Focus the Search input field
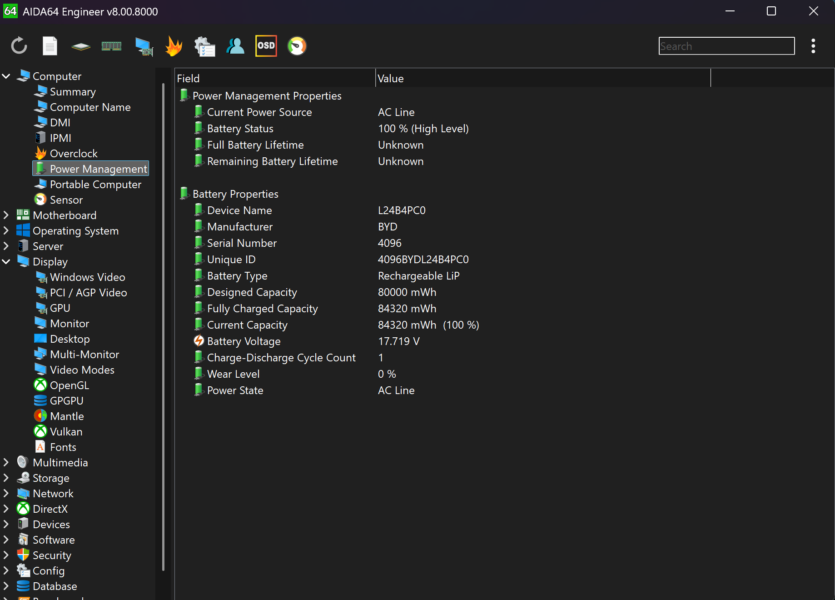The width and height of the screenshot is (835, 600). 726,46
